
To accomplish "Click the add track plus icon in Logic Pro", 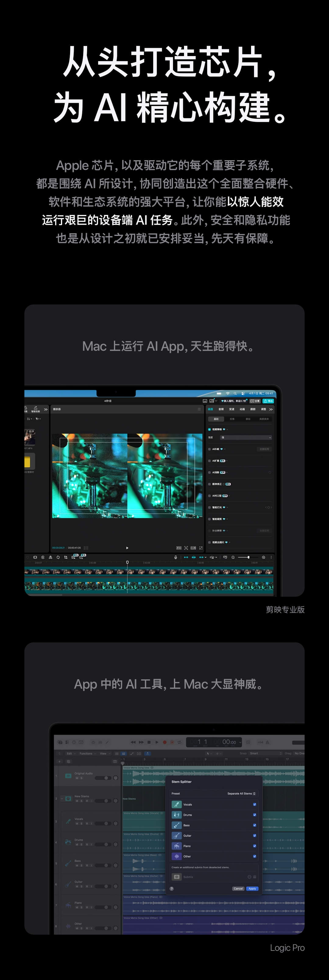I will pyautogui.click(x=59, y=761).
